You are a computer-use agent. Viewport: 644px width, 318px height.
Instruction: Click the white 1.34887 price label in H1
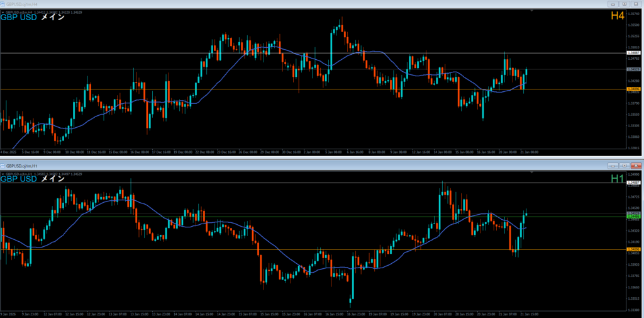coord(634,183)
